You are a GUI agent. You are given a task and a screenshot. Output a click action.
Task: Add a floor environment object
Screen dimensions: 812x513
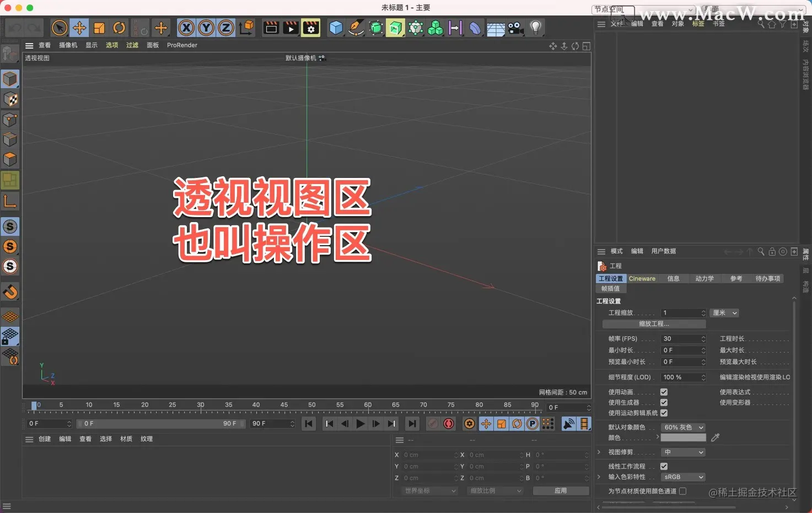pyautogui.click(x=496, y=28)
